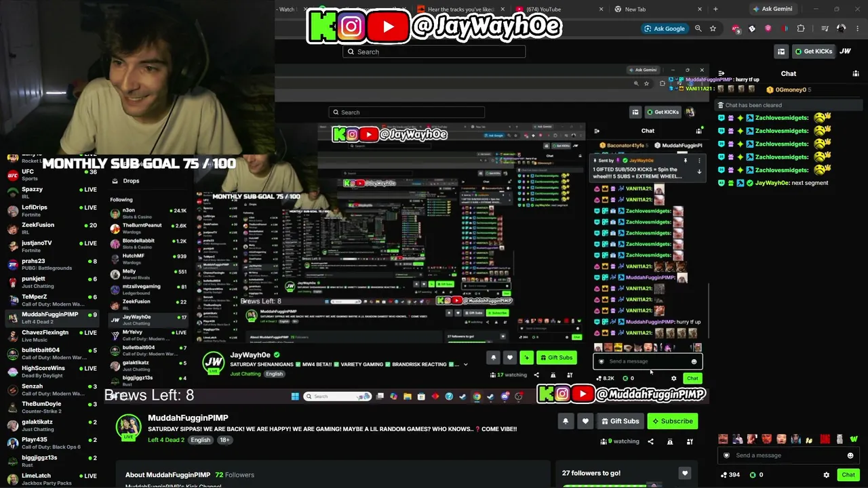This screenshot has height=488, width=868.
Task: Open the Chrome three-dot menu
Action: pyautogui.click(x=857, y=28)
